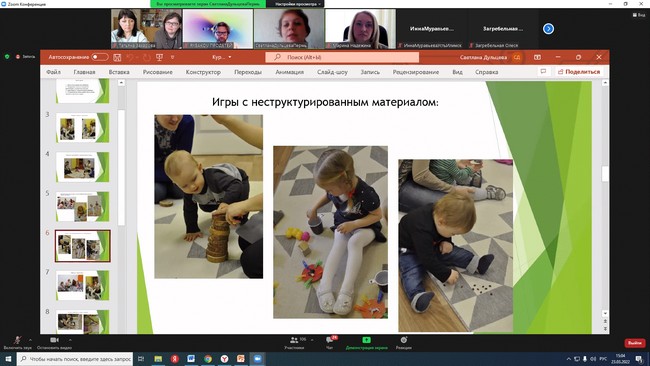Viewport: 650px width, 366px height.
Task: Unmute microphone in Zoom toolbar
Action: (17, 340)
